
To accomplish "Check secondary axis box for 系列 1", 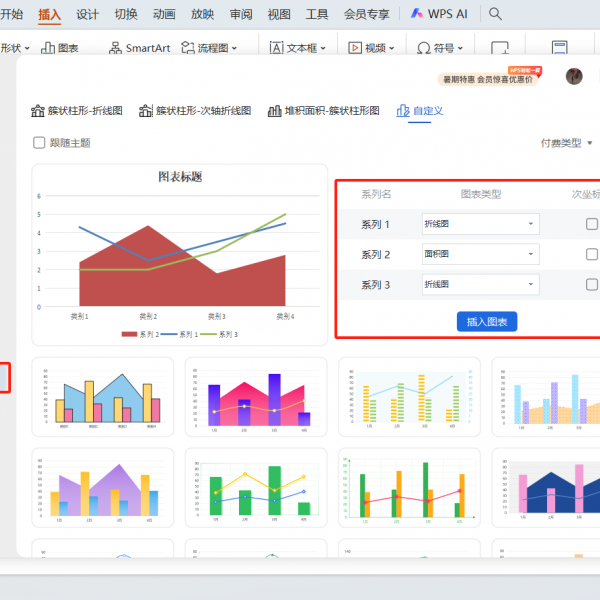I will tap(592, 224).
